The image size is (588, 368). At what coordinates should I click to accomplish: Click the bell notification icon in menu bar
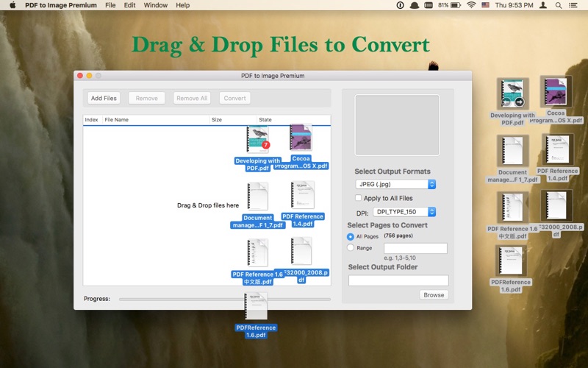pos(415,5)
